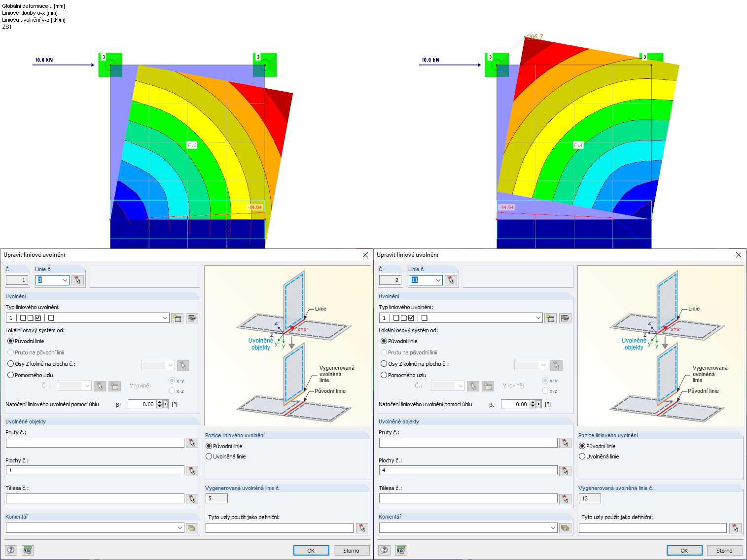Screen dimensions: 747x560
Task: Expand Komentář dropdown in right dialog
Action: click(553, 527)
